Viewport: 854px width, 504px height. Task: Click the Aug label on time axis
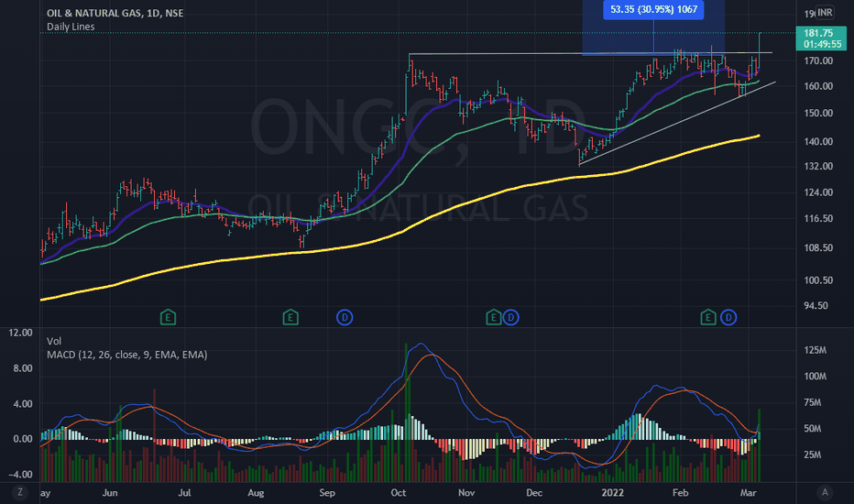coord(256,493)
